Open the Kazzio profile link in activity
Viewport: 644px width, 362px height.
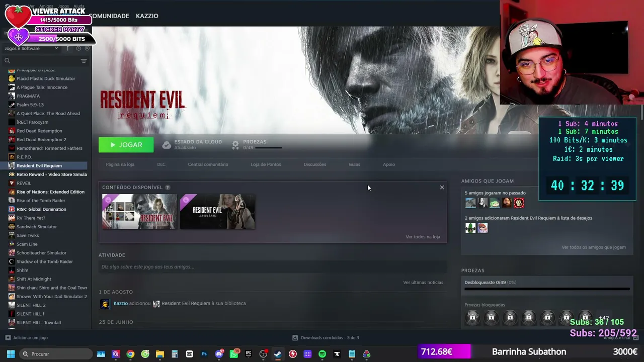point(121,304)
